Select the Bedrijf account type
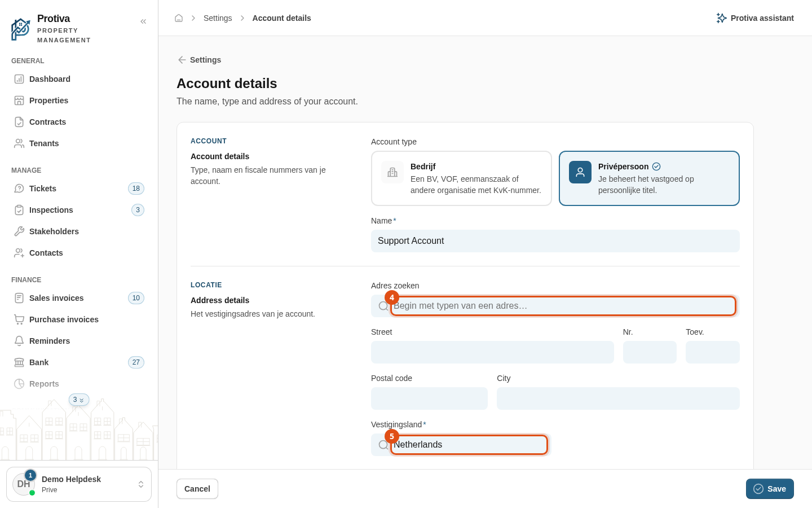 point(461,178)
